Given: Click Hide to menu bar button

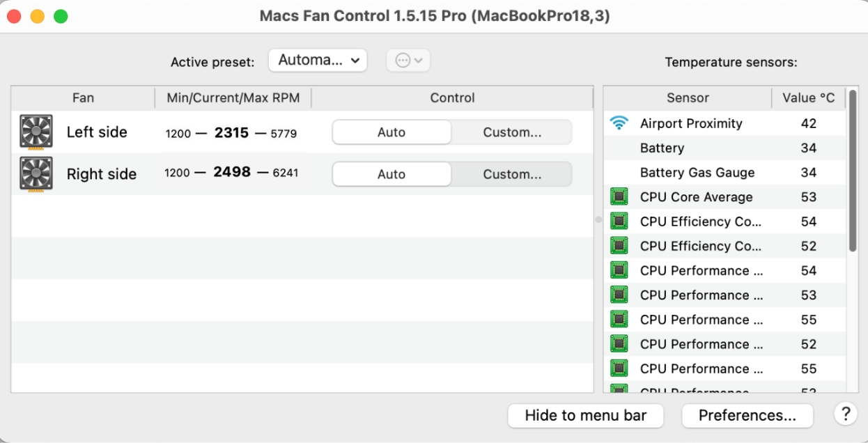Looking at the screenshot, I should [585, 416].
